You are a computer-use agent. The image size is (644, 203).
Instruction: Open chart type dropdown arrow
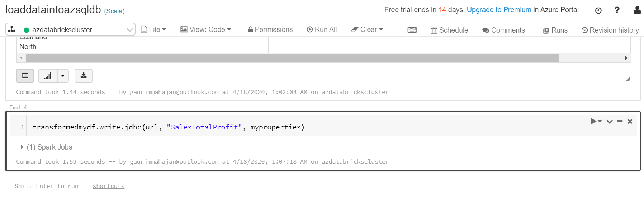tap(63, 76)
